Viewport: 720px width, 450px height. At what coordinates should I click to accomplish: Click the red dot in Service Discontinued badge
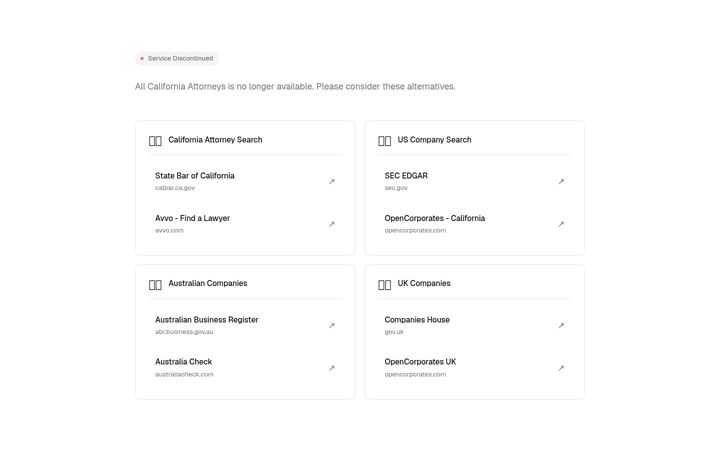tap(142, 58)
